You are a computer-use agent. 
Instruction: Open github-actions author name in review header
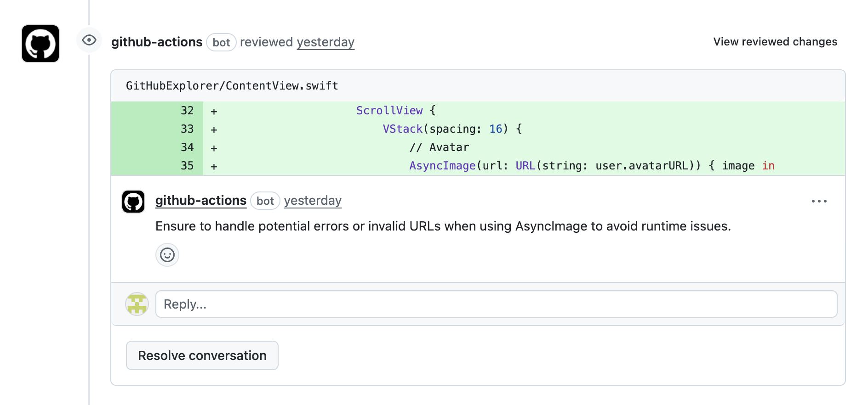click(157, 42)
